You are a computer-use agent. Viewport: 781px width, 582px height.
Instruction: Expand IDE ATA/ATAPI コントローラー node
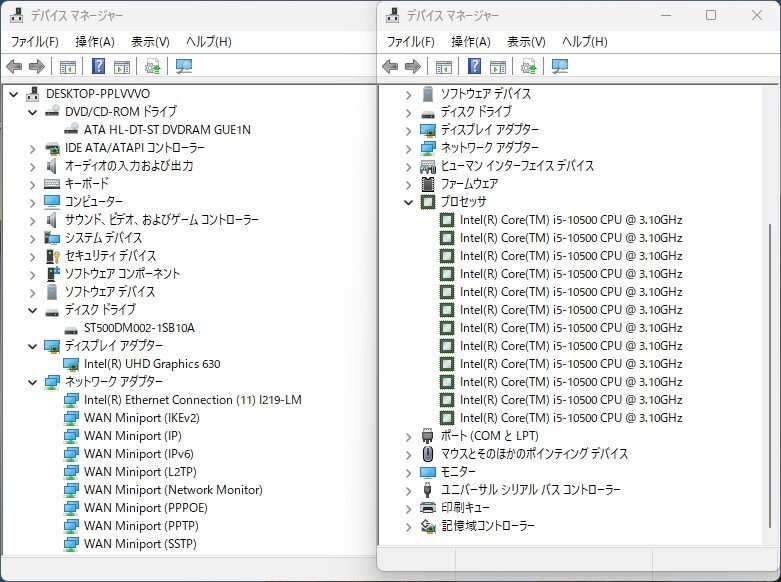(32, 148)
